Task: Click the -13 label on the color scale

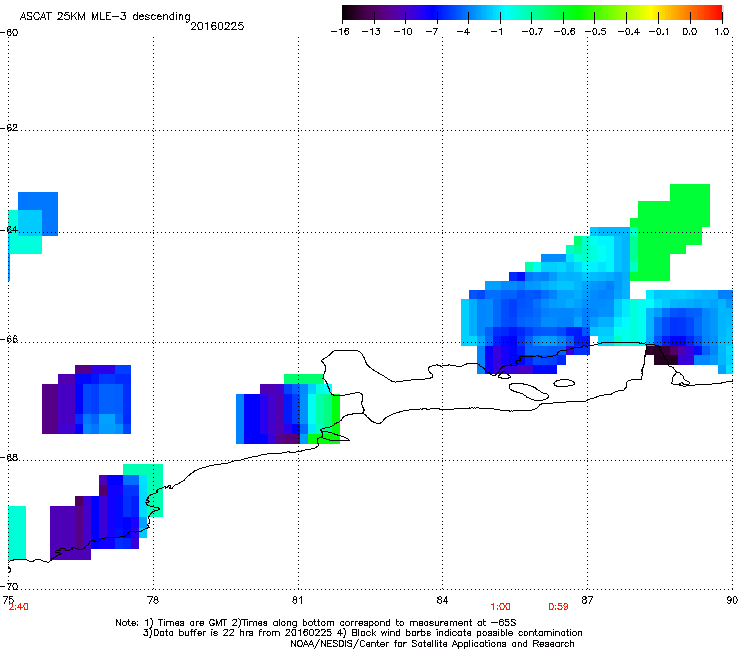Action: [x=371, y=32]
